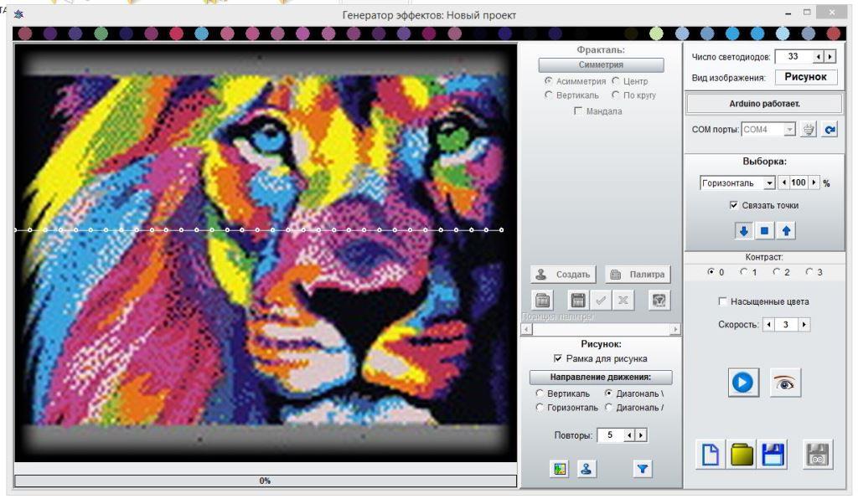Pick the light green LED color dot
The image size is (858, 504).
(x=656, y=33)
